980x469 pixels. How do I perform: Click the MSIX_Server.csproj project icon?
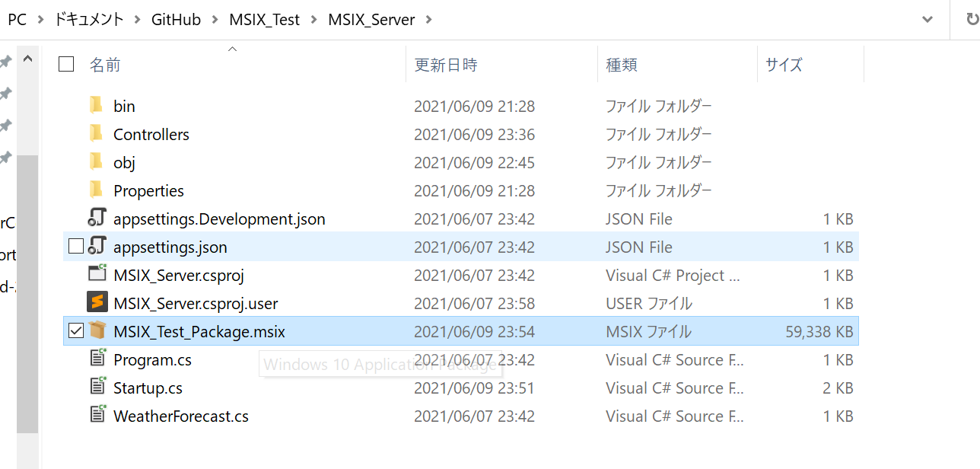point(97,274)
